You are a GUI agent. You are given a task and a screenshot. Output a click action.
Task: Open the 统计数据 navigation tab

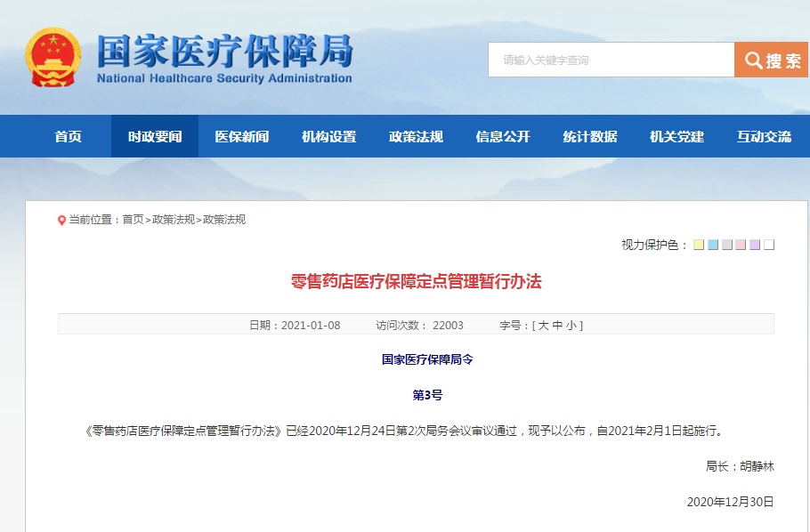pyautogui.click(x=590, y=136)
